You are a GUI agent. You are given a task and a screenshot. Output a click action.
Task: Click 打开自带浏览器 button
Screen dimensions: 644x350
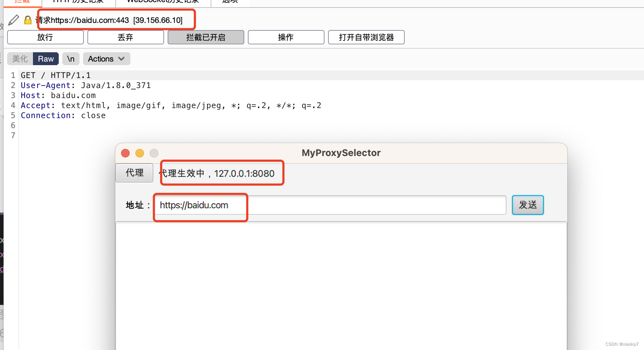366,37
